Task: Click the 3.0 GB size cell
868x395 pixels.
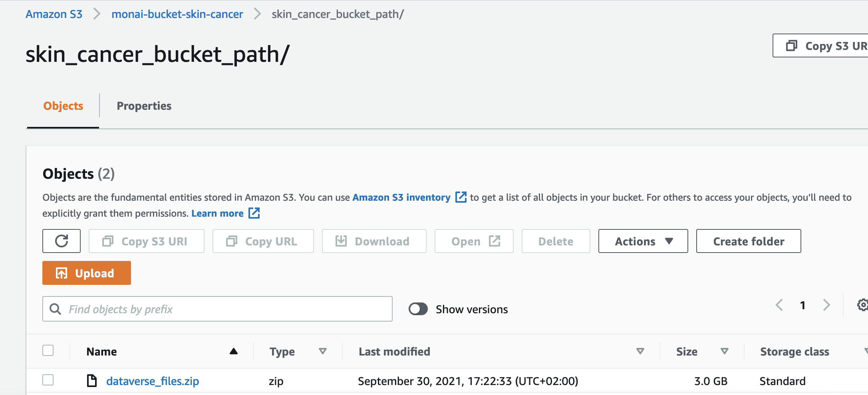Action: [711, 381]
